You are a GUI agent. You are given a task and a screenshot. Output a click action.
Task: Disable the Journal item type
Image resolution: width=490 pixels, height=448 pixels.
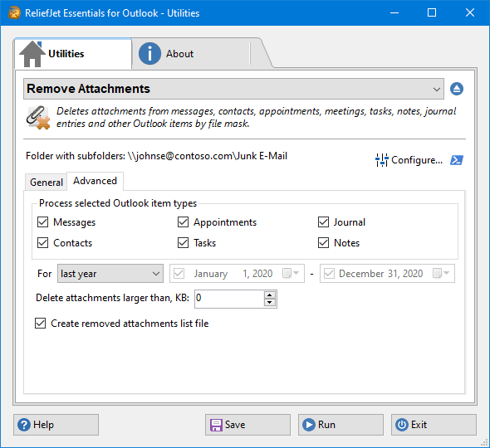click(323, 222)
